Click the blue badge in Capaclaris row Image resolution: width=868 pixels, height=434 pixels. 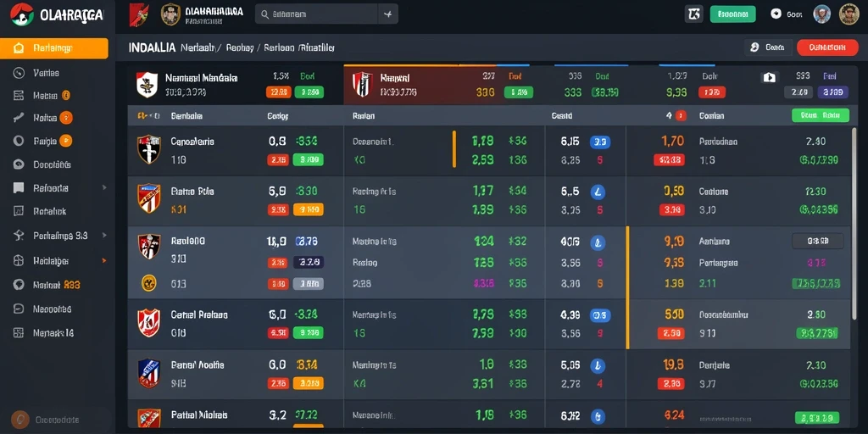coord(600,142)
